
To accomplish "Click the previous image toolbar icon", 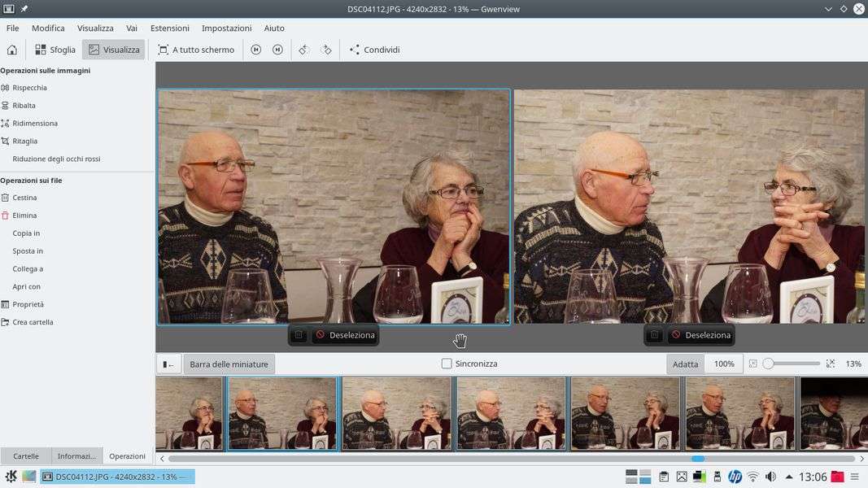I will [x=255, y=50].
